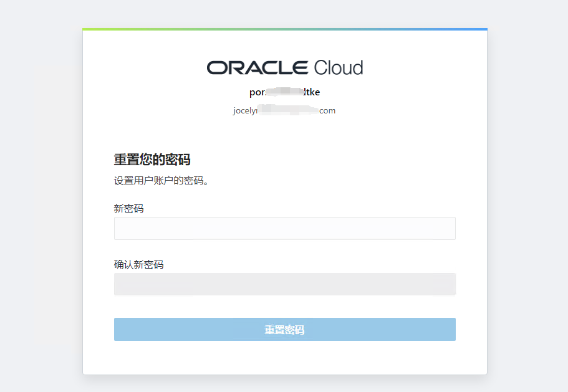Click the 新密码 input field
The image size is (568, 392).
285,228
